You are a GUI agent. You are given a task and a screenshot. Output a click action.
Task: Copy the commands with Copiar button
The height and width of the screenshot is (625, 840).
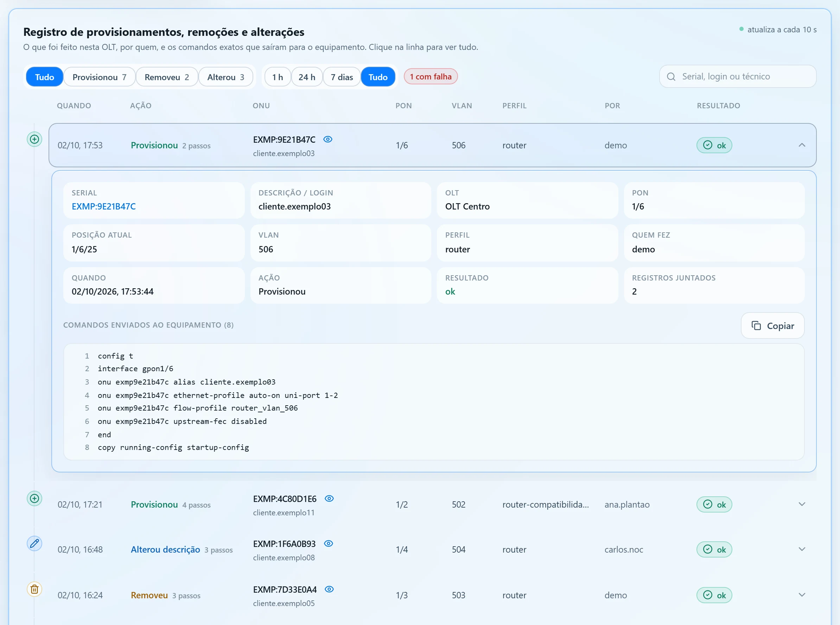click(x=772, y=326)
